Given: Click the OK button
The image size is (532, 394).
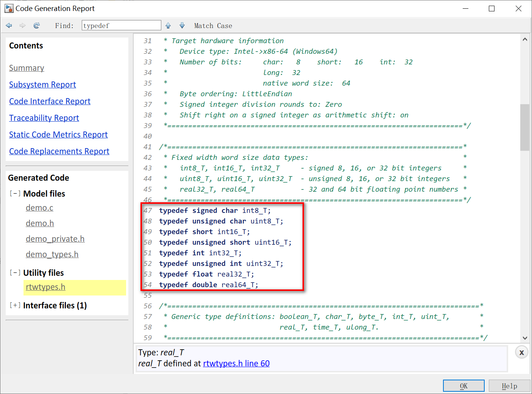Looking at the screenshot, I should [x=464, y=386].
